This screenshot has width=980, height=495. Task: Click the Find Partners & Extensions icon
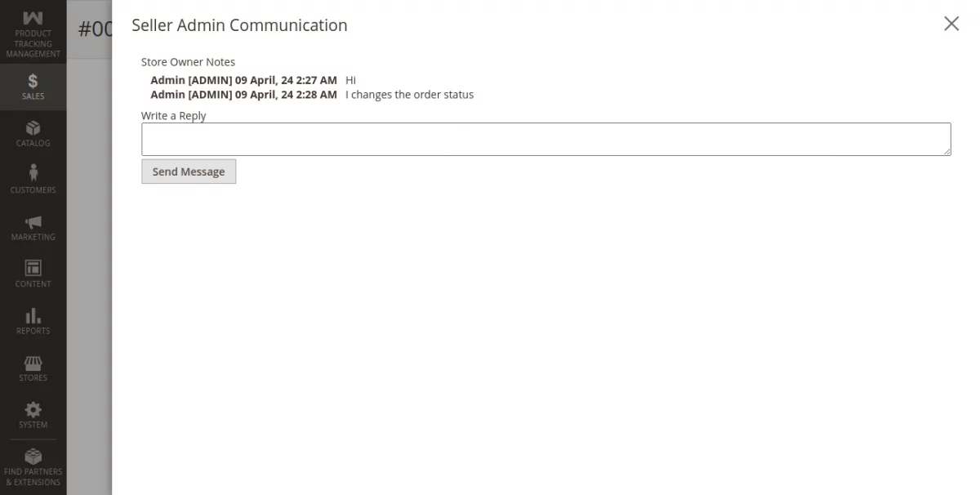[x=33, y=457]
